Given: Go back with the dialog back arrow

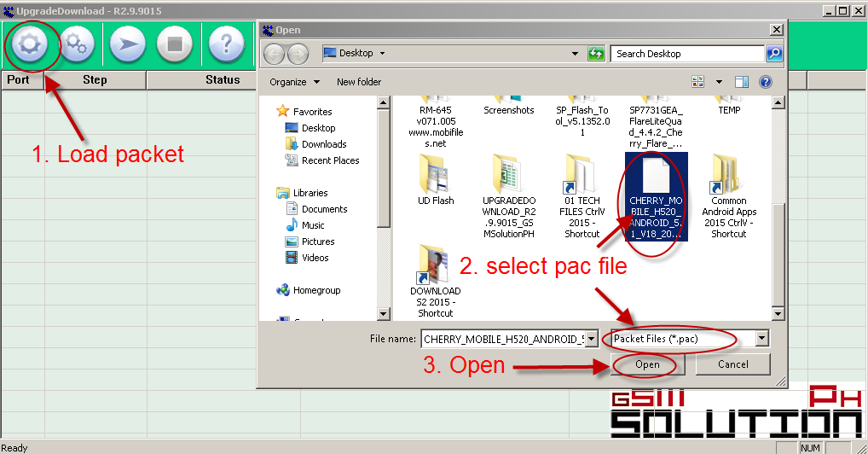Looking at the screenshot, I should 274,54.
